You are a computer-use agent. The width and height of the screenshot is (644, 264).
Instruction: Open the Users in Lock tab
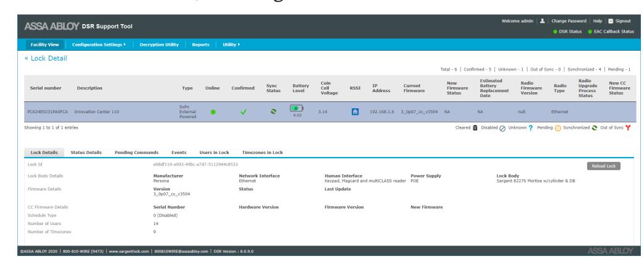pos(214,152)
